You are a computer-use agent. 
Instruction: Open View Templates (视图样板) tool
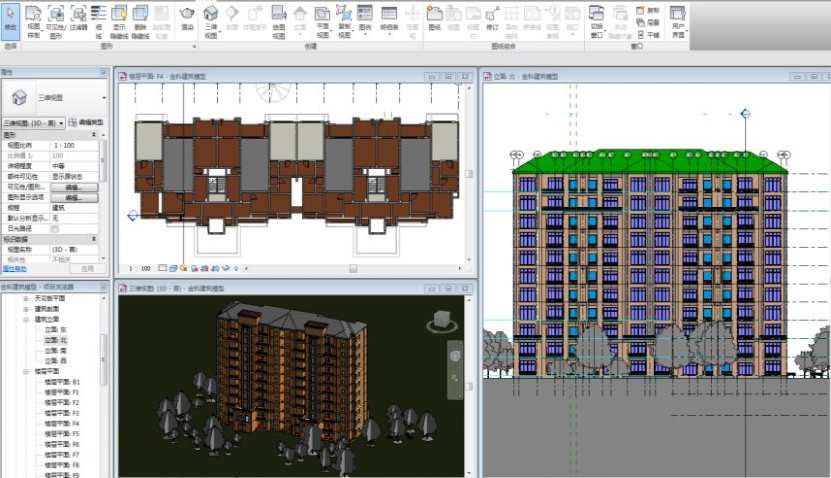tap(33, 22)
